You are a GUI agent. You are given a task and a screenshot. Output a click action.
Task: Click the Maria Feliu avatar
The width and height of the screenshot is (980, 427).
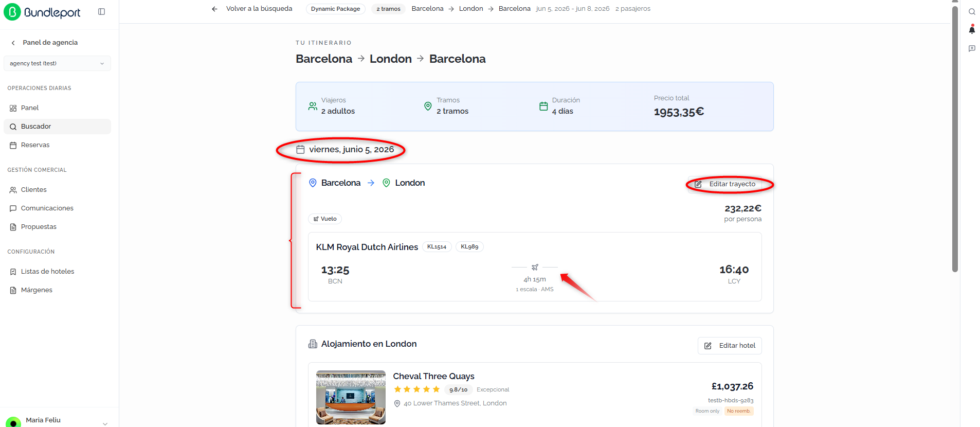pyautogui.click(x=12, y=422)
